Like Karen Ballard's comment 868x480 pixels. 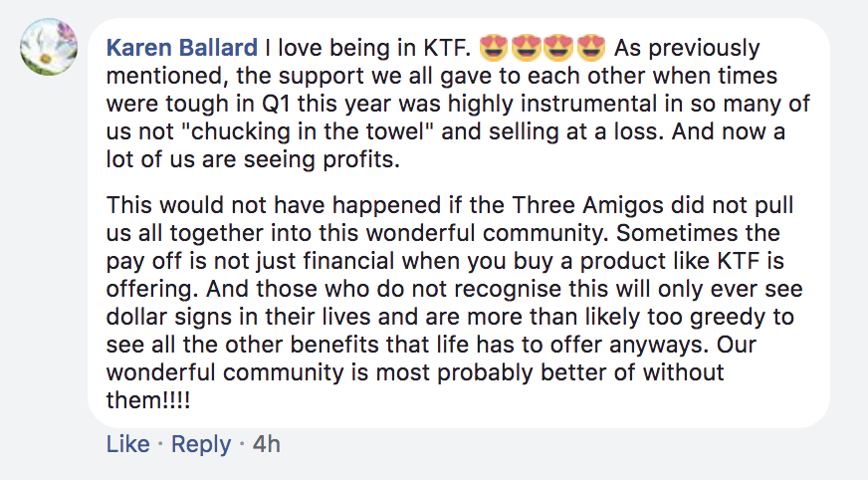click(x=127, y=444)
